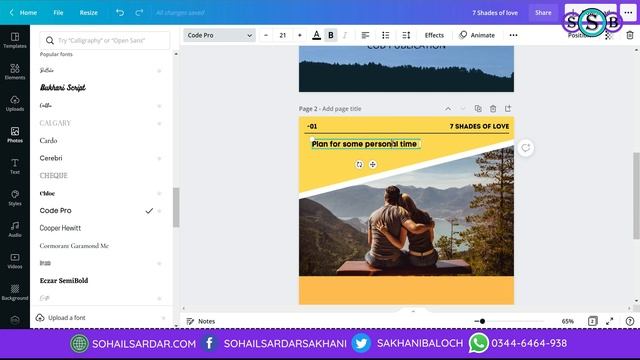Open line spacing options

[x=406, y=35]
